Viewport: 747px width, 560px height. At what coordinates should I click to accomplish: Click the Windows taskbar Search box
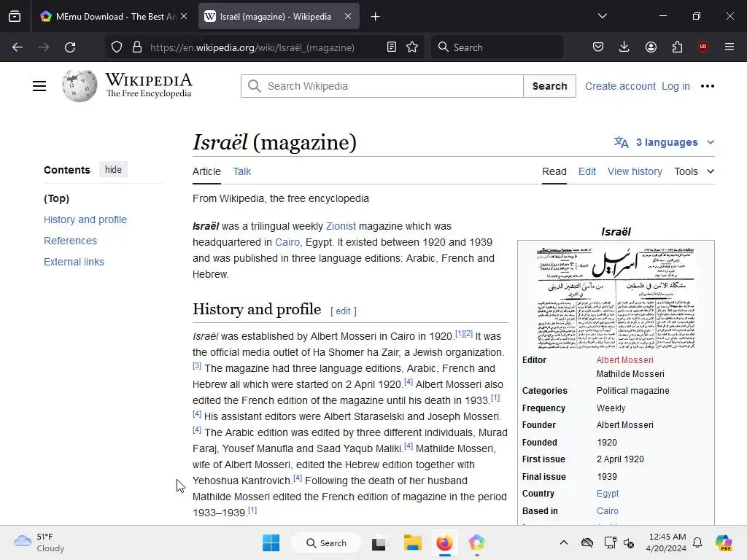326,542
